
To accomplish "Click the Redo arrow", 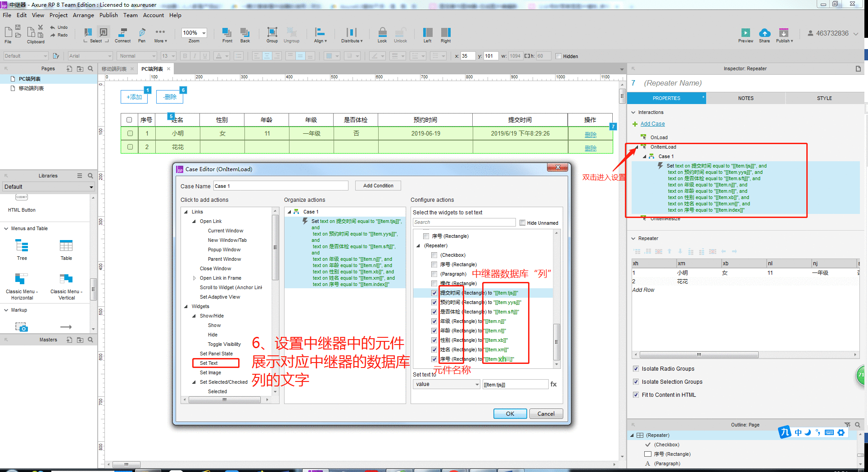I will (x=53, y=35).
